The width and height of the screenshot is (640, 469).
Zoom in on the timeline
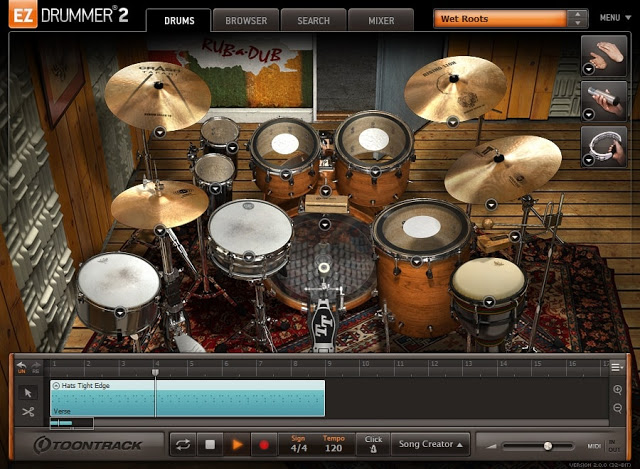click(x=618, y=390)
